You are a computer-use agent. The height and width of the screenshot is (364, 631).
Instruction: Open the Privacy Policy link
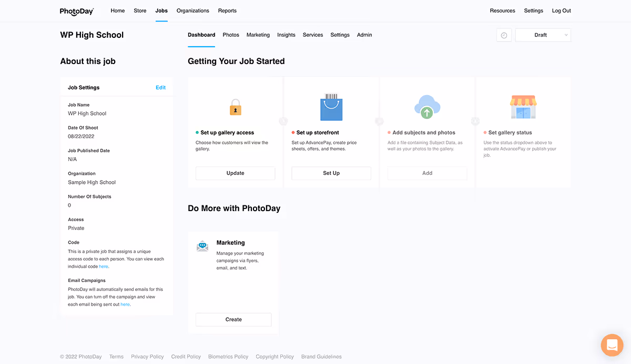coord(147,357)
